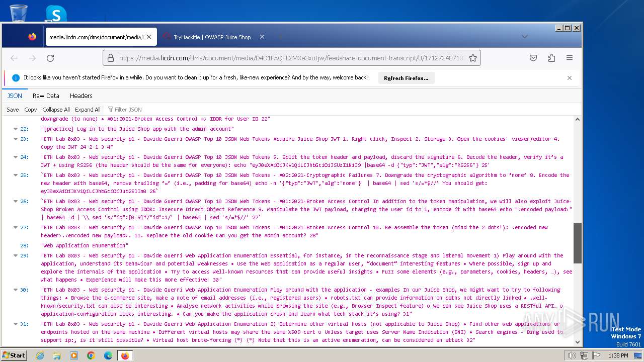Close the TryHackMe OWASP Juice Shop tab

tap(262, 37)
